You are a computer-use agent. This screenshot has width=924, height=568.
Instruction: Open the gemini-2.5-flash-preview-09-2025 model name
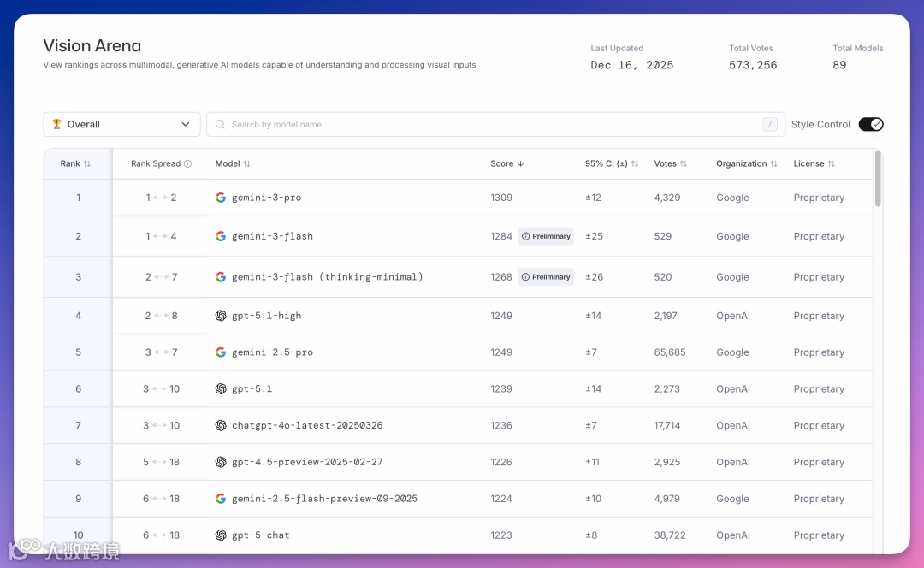(x=324, y=499)
